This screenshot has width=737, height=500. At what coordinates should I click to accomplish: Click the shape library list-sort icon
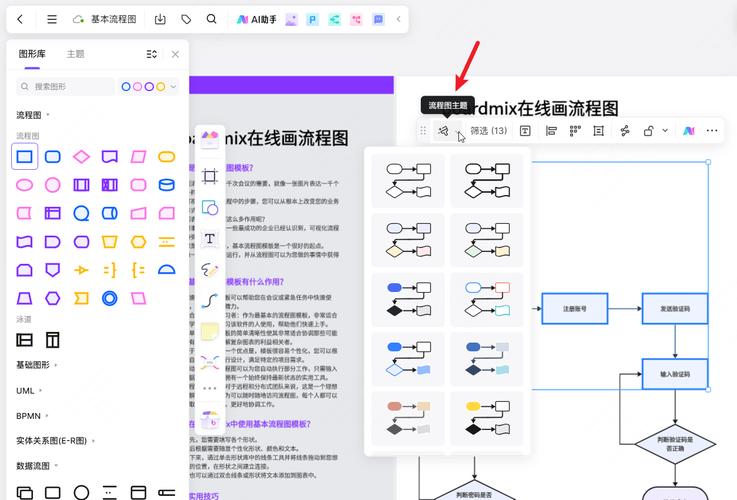click(151, 54)
